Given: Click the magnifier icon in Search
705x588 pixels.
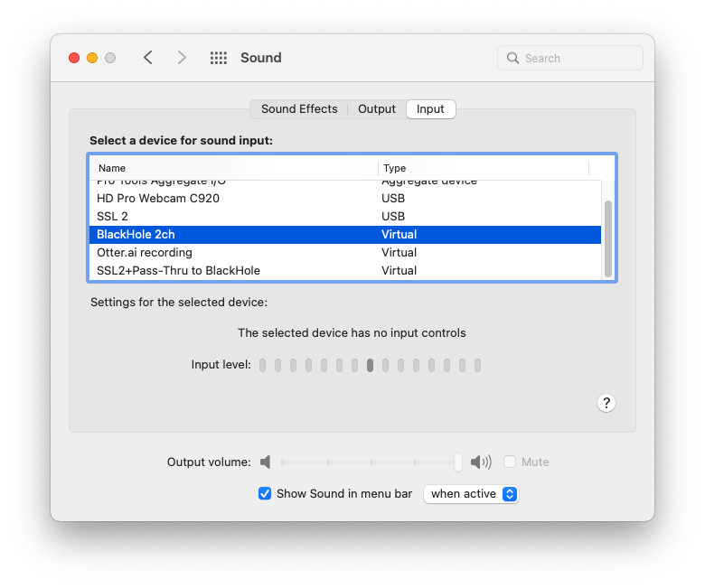Looking at the screenshot, I should click(x=512, y=58).
